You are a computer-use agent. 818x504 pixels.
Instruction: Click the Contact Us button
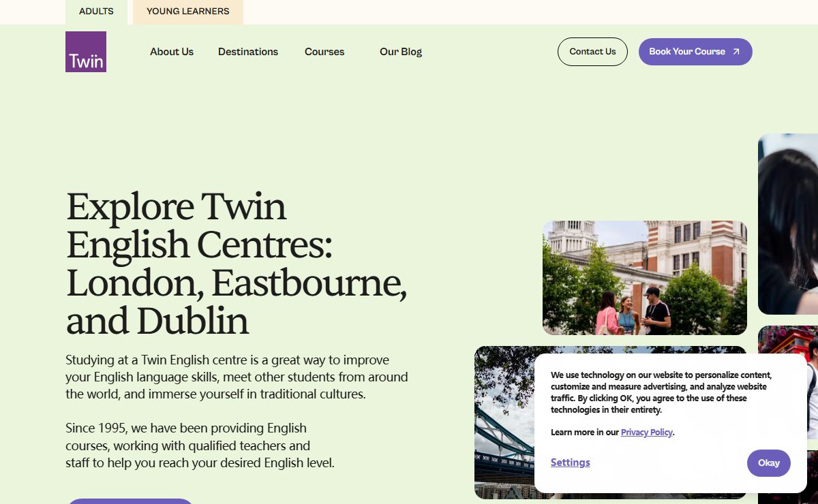(x=592, y=52)
